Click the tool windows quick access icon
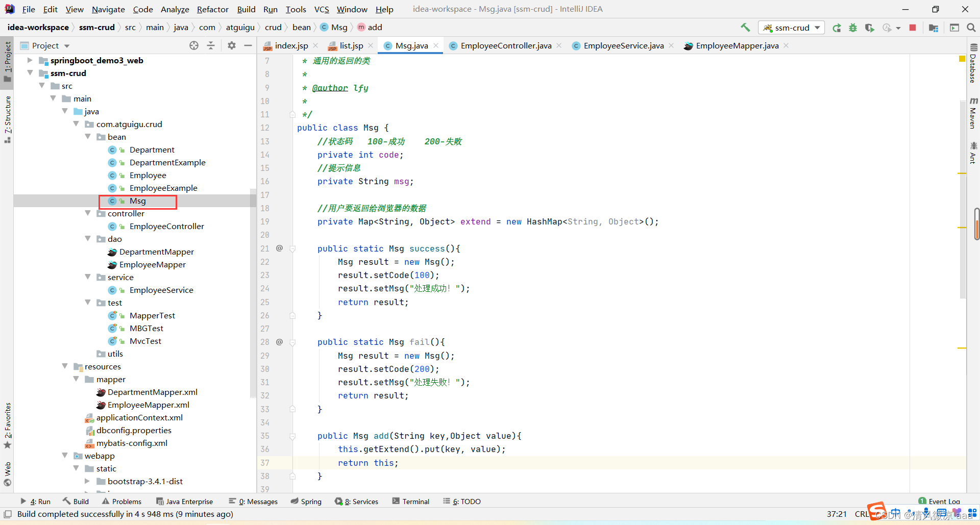This screenshot has height=525, width=980. pyautogui.click(x=8, y=514)
